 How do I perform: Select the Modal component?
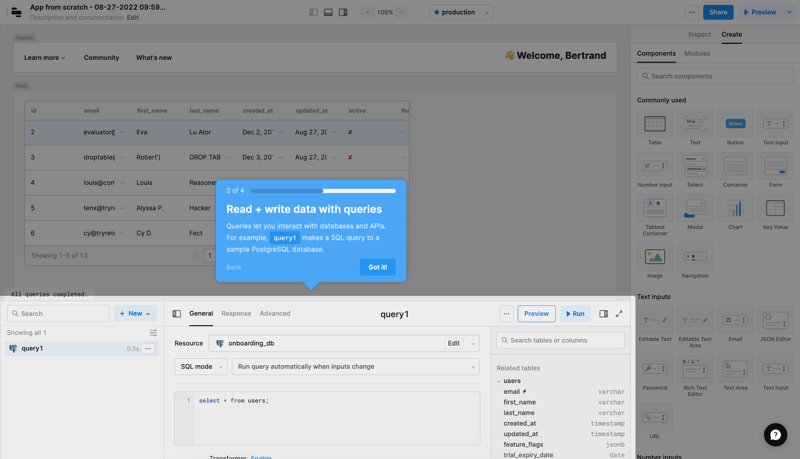(x=695, y=213)
